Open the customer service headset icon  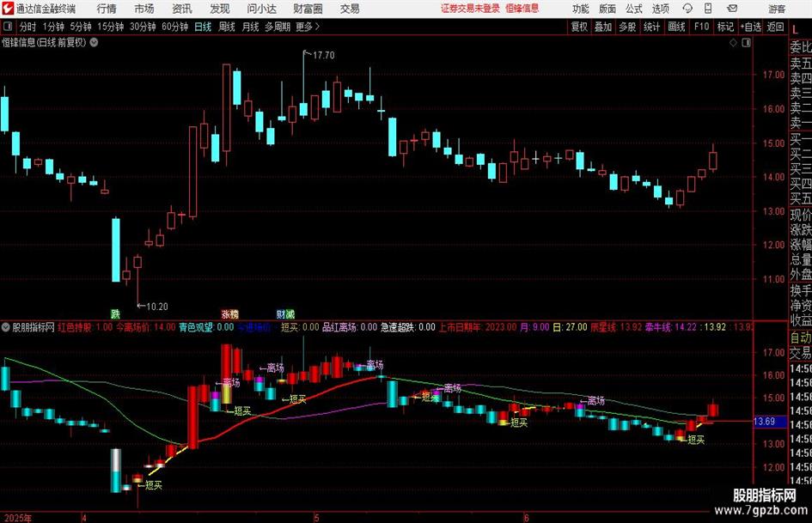pos(687,9)
